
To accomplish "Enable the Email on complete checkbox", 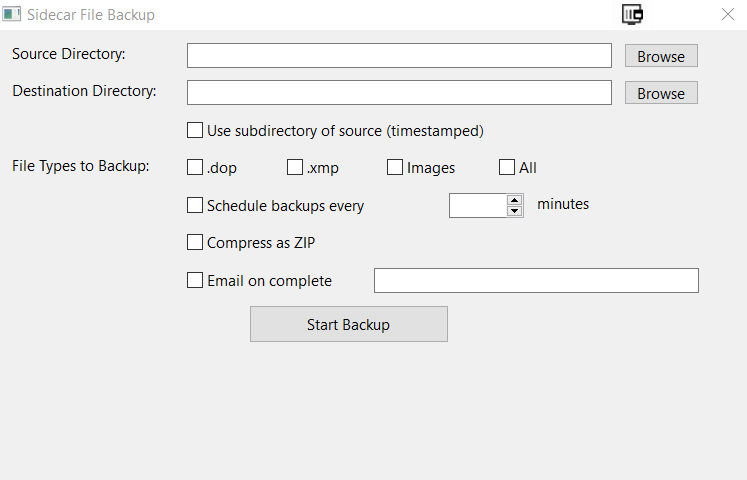I will click(x=195, y=280).
